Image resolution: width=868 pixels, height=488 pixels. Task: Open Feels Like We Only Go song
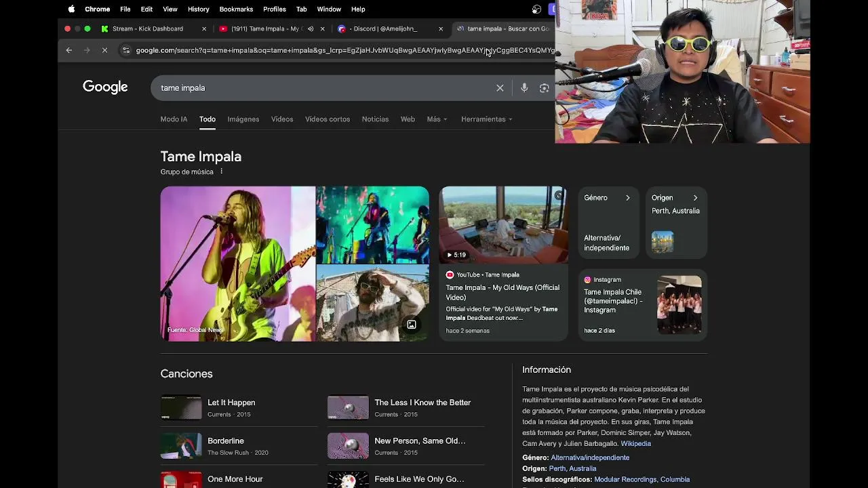point(419,479)
